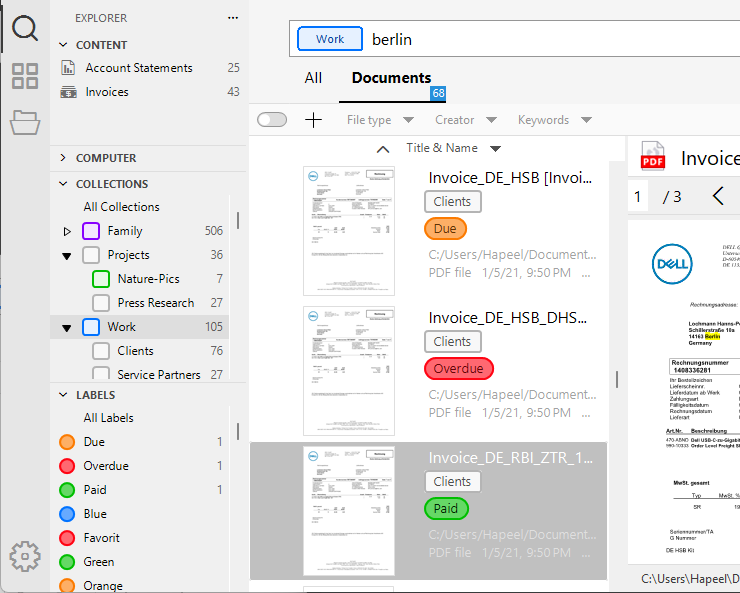740x593 pixels.
Task: Tick the Family collection checkbox
Action: [91, 231]
